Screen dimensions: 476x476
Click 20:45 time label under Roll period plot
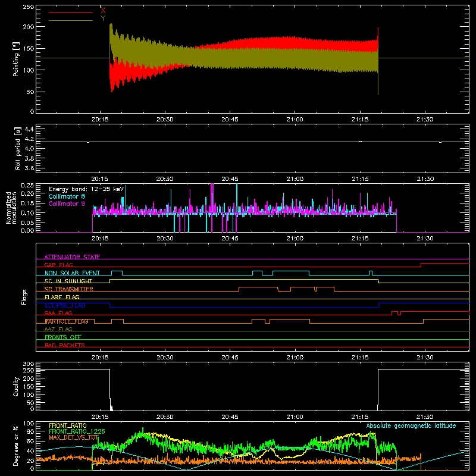[230, 179]
